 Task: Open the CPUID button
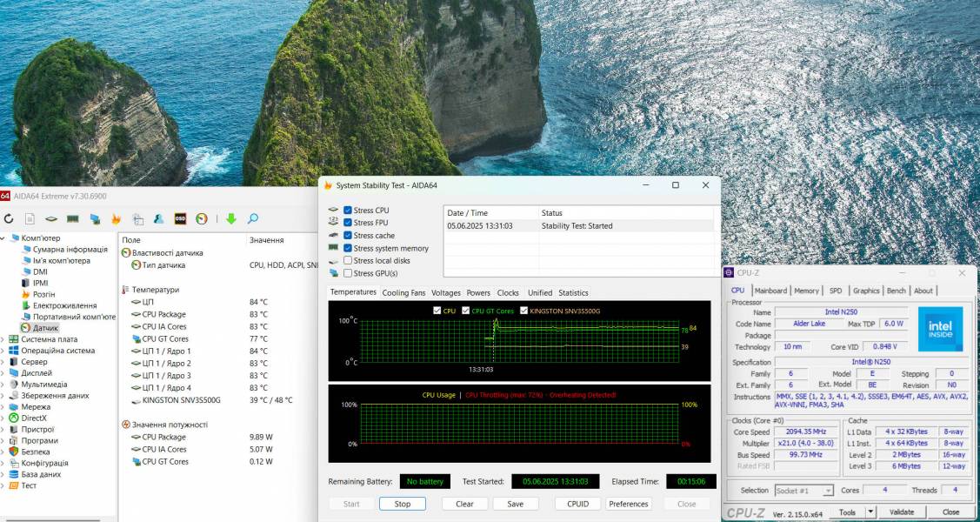[x=578, y=504]
